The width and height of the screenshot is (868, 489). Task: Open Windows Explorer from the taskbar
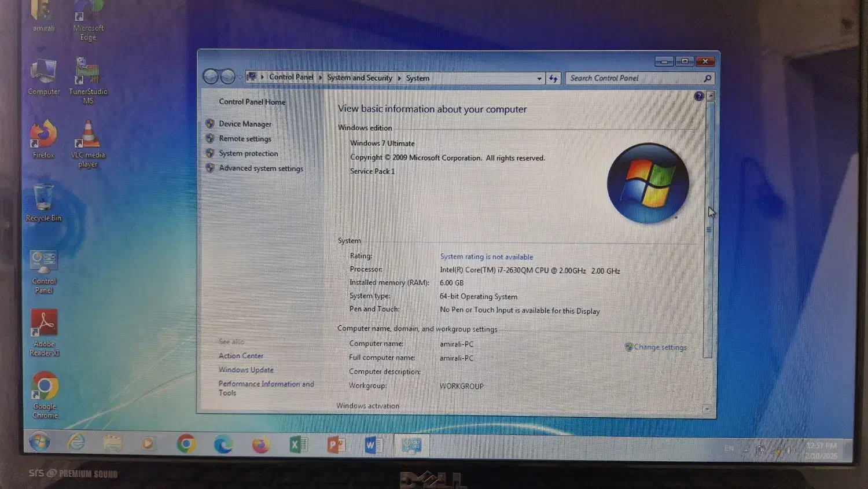113,443
